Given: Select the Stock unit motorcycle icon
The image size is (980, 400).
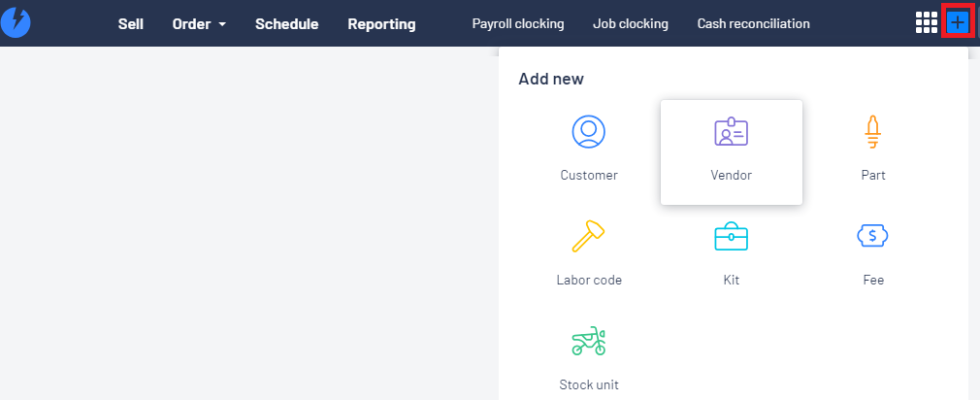Looking at the screenshot, I should (x=589, y=341).
